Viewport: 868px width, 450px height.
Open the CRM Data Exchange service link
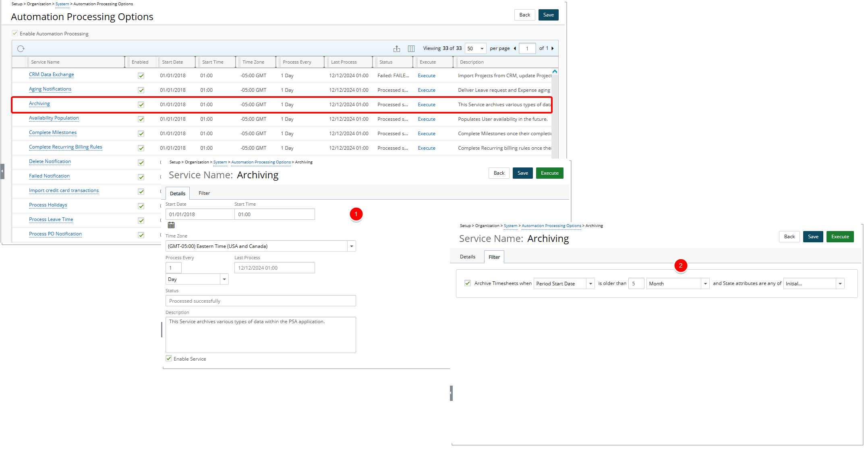coord(52,74)
